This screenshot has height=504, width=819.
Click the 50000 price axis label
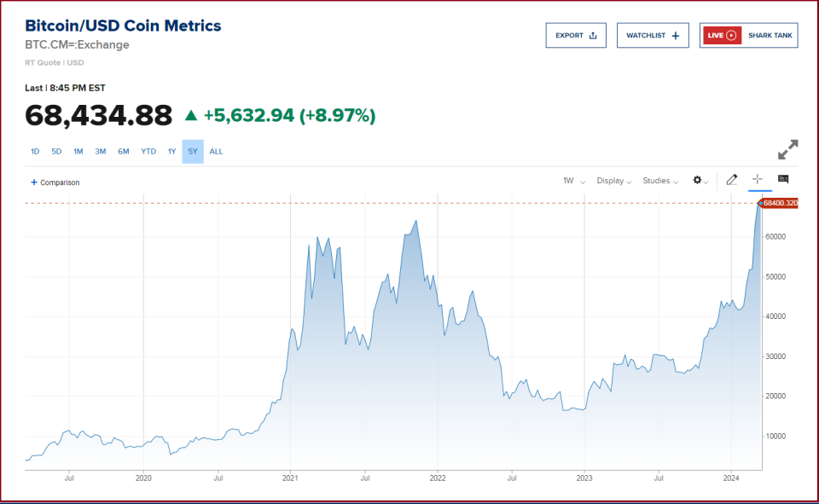point(775,277)
